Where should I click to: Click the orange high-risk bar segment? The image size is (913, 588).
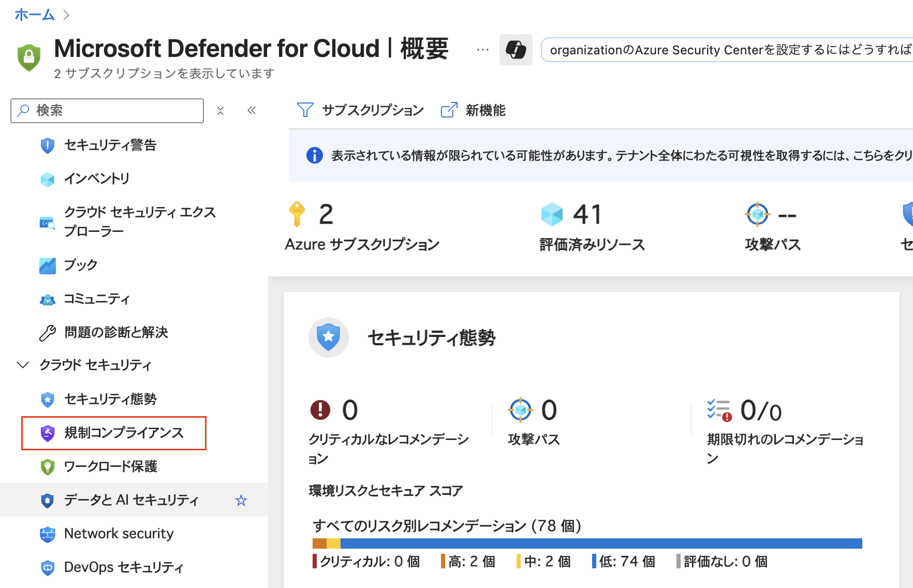point(319,543)
